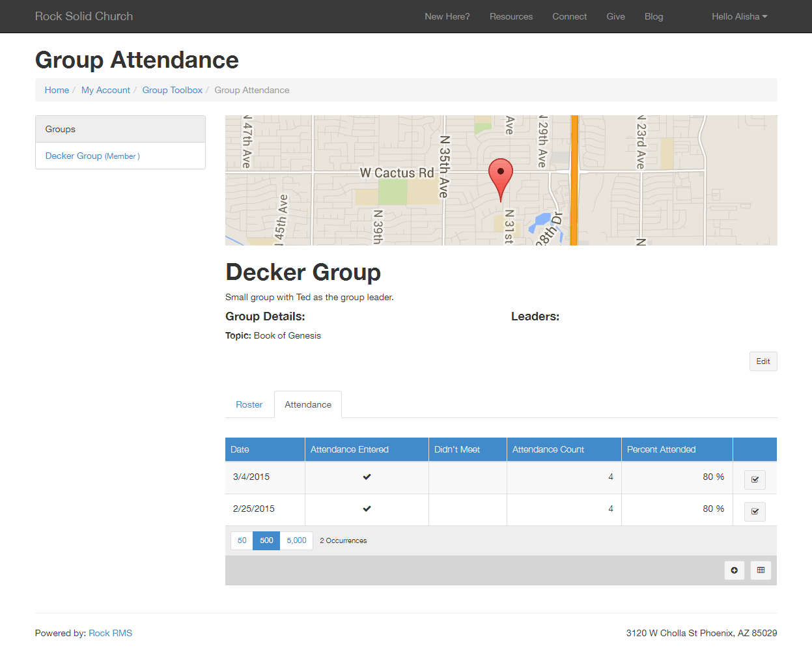Click the 80 % cell in 3/4/2015 row
The width and height of the screenshot is (812, 672).
(677, 477)
